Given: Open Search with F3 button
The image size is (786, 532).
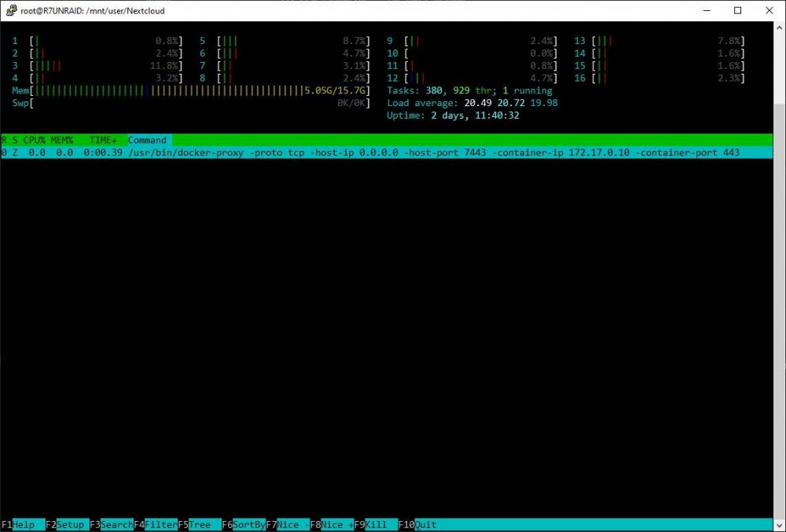Looking at the screenshot, I should (112, 524).
